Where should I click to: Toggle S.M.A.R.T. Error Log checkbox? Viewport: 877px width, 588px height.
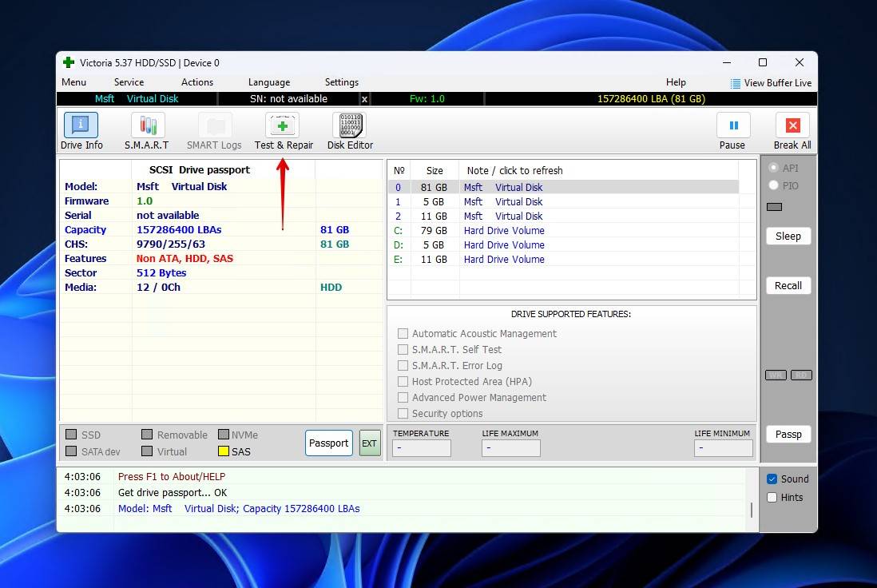403,365
